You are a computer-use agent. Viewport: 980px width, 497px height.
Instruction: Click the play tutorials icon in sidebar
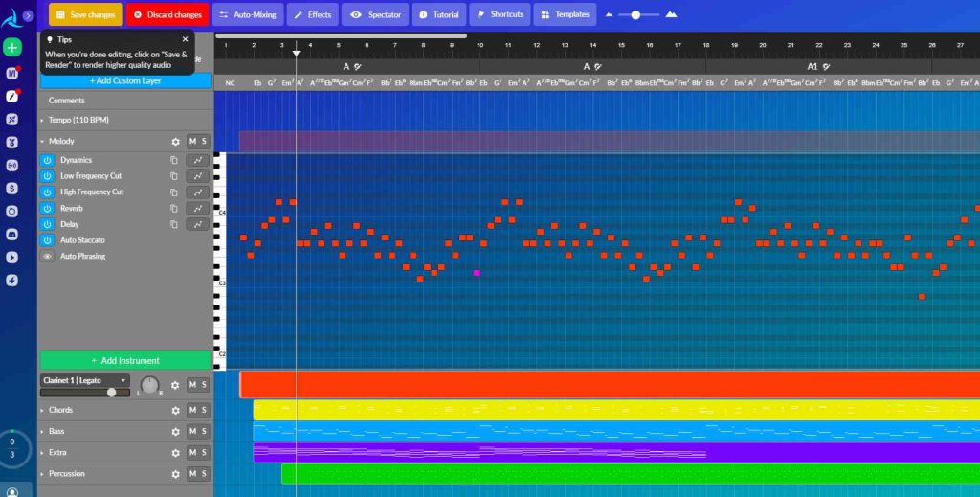(11, 257)
